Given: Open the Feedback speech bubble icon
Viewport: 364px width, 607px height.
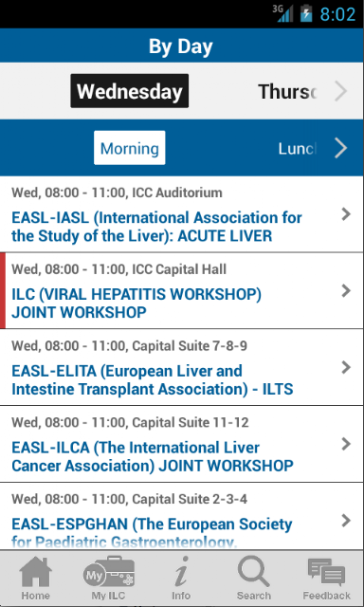Looking at the screenshot, I should [x=326, y=572].
